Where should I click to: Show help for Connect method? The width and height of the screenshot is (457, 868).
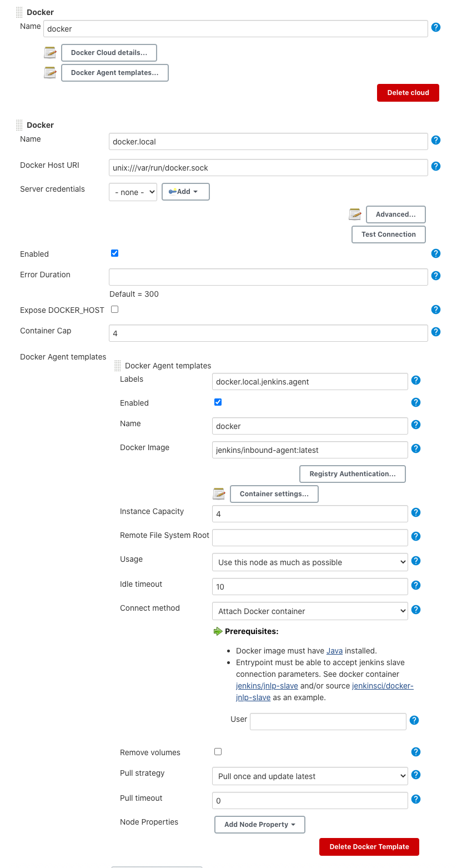coord(416,610)
